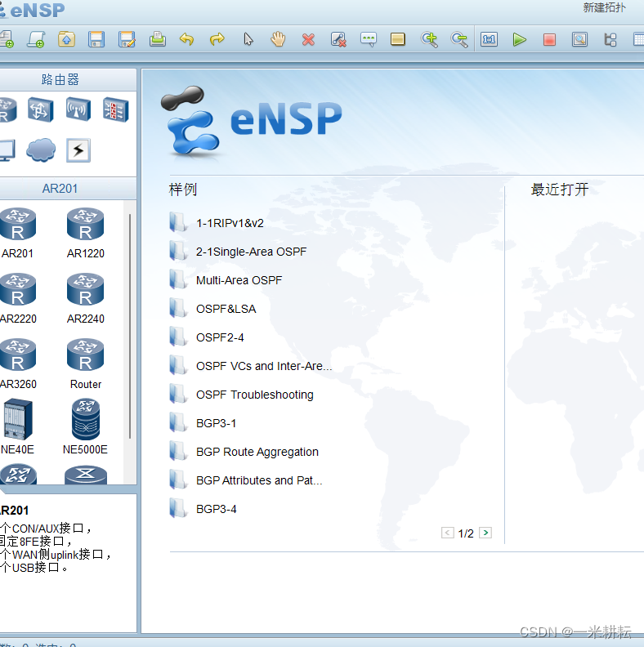This screenshot has height=647, width=644.
Task: Undo with the yellow left arrow
Action: click(x=187, y=39)
